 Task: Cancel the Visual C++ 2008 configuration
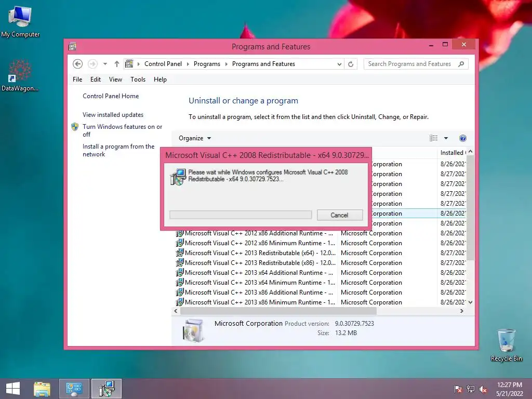point(340,215)
